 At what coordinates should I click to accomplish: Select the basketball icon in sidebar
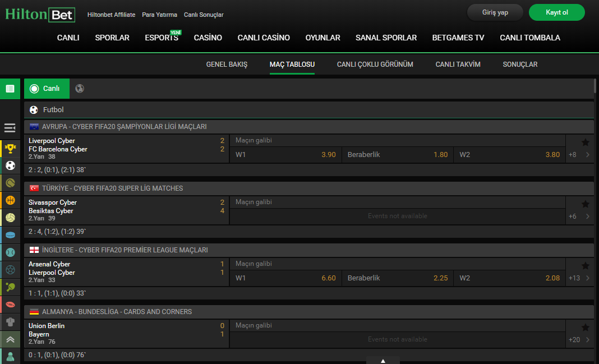pyautogui.click(x=10, y=200)
